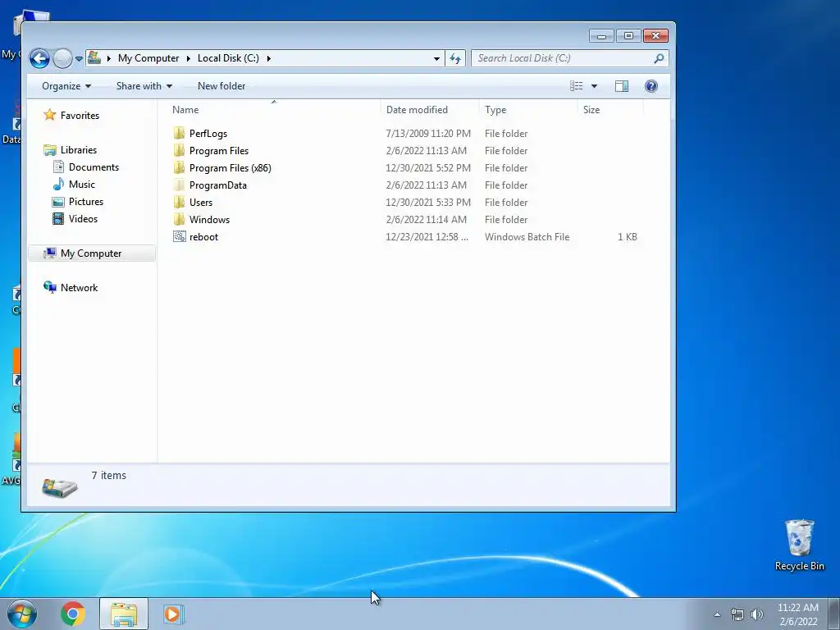Go back with the Back arrow button
840x630 pixels.
pyautogui.click(x=39, y=58)
